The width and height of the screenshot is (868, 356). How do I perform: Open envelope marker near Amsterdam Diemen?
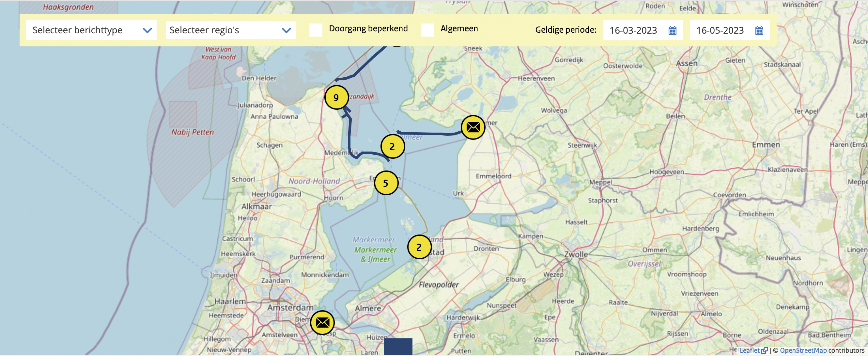tap(322, 322)
